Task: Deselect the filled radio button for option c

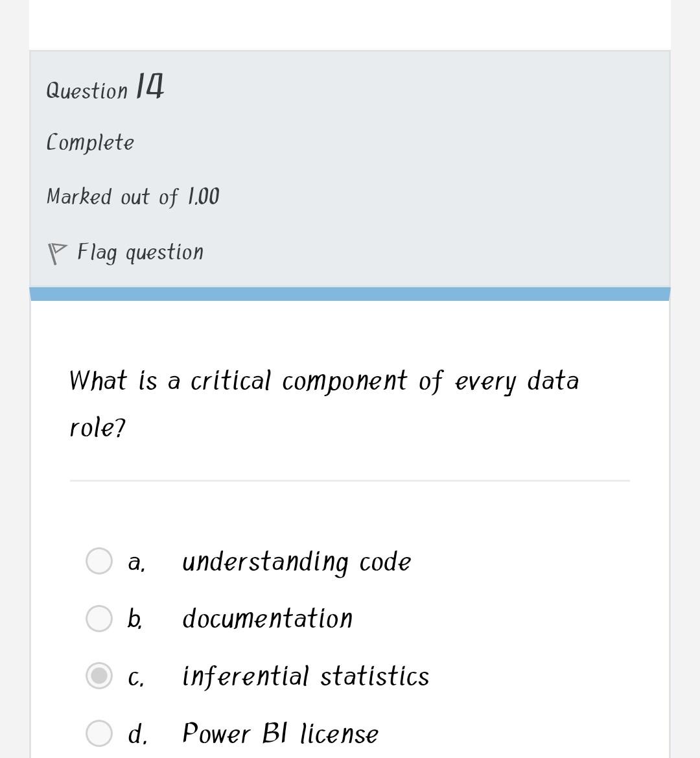Action: [99, 675]
